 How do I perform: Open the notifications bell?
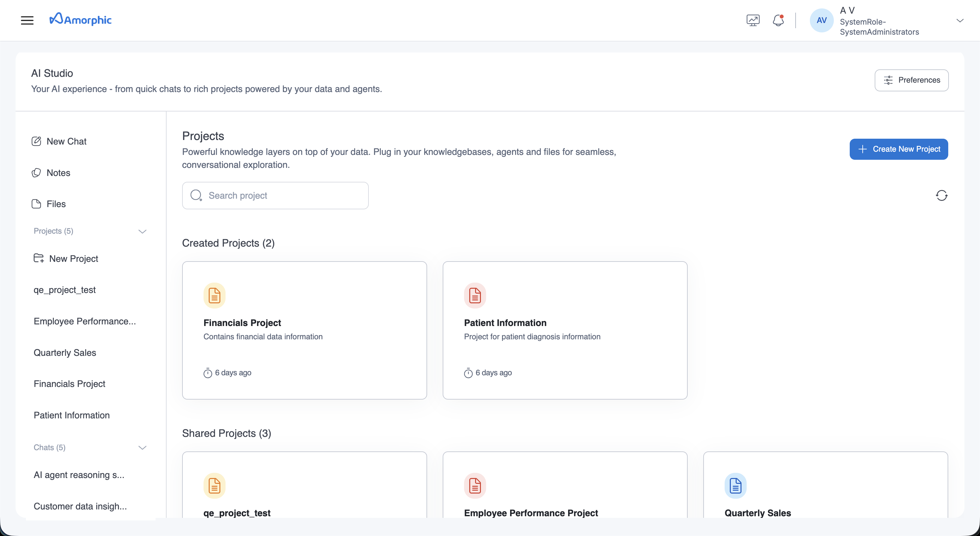(778, 20)
